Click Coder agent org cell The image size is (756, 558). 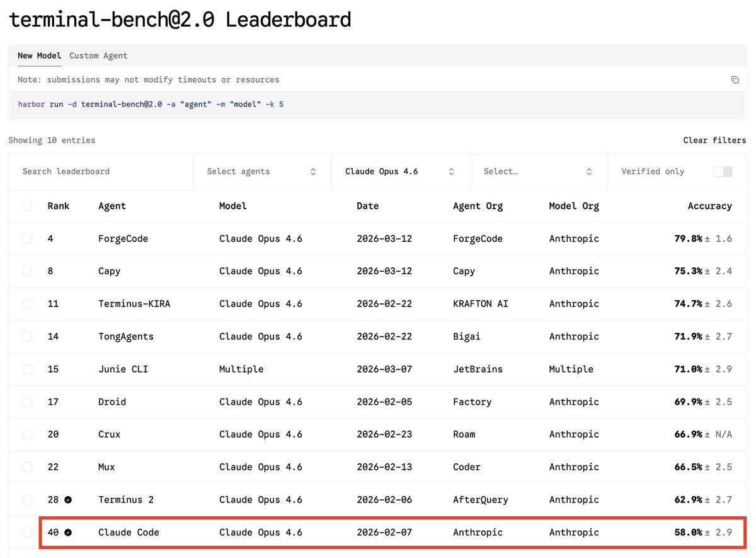tap(467, 467)
